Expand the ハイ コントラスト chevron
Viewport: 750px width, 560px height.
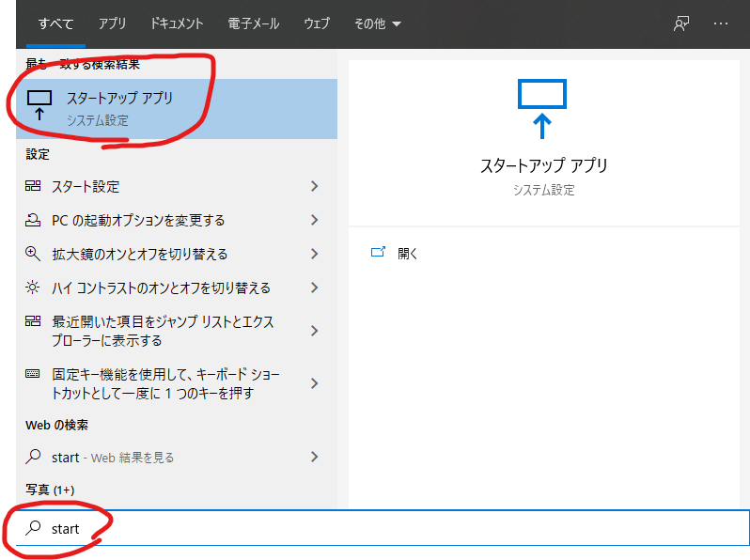coord(314,288)
